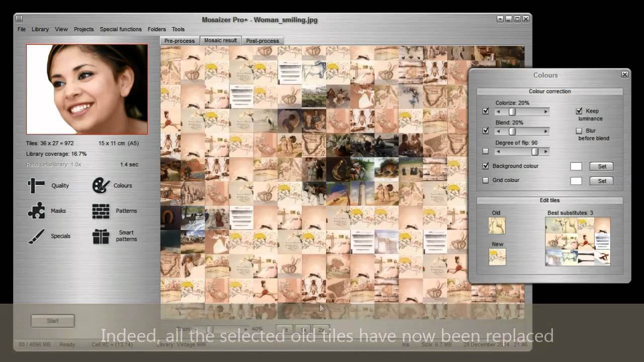Open the Quality settings tool
Screen dimensions: 644x362
48,186
